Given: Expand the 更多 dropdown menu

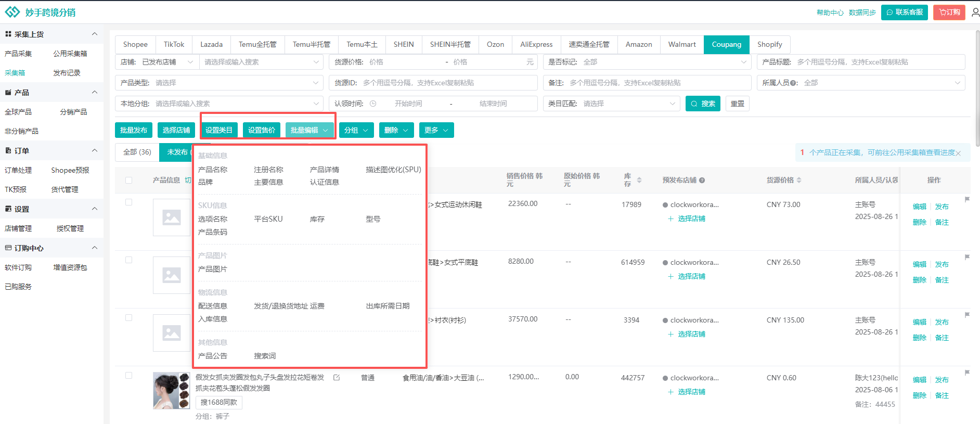Looking at the screenshot, I should click(436, 130).
